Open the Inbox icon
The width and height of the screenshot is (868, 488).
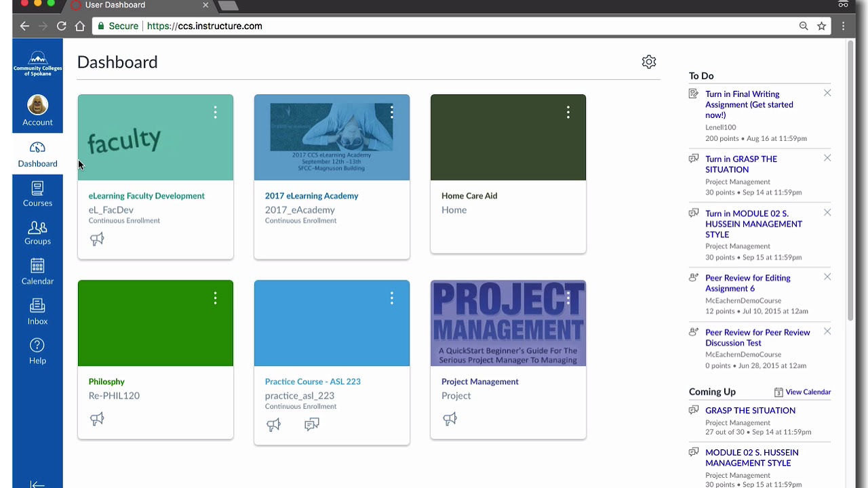[37, 312]
